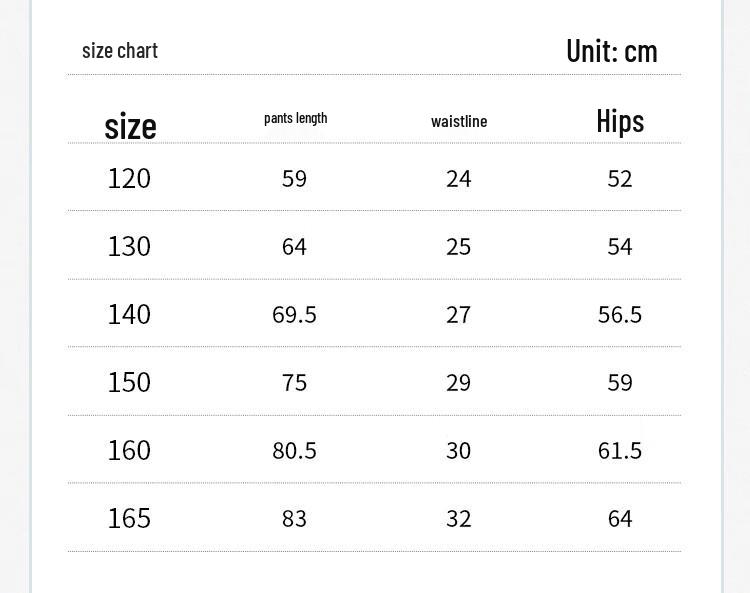Click hips value 56.5
Image resolution: width=750 pixels, height=593 pixels.
(620, 314)
